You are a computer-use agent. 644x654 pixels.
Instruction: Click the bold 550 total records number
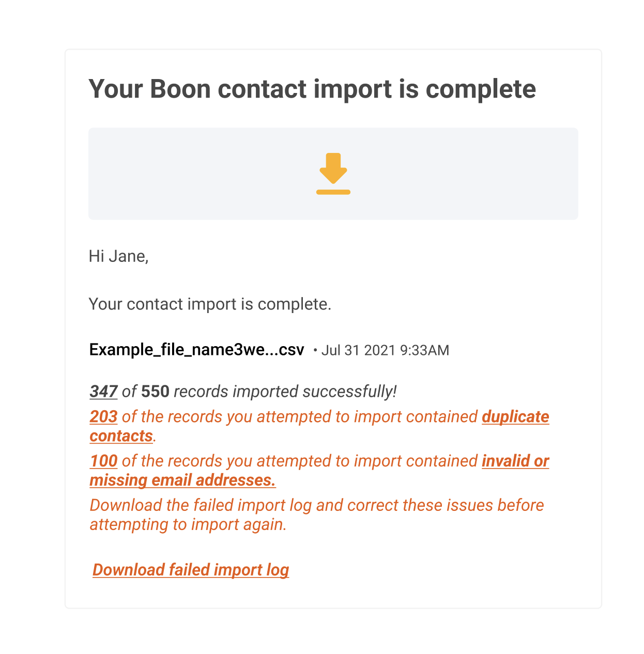coord(155,392)
